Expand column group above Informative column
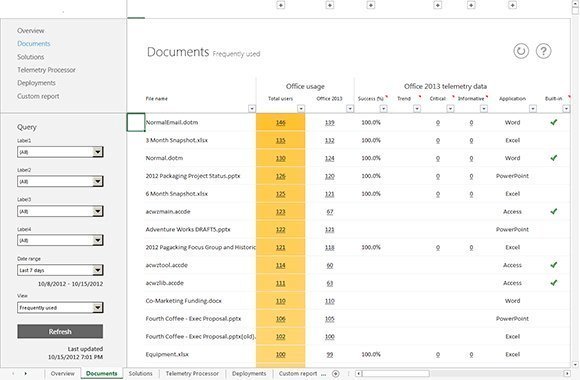The width and height of the screenshot is (580, 380). click(471, 5)
